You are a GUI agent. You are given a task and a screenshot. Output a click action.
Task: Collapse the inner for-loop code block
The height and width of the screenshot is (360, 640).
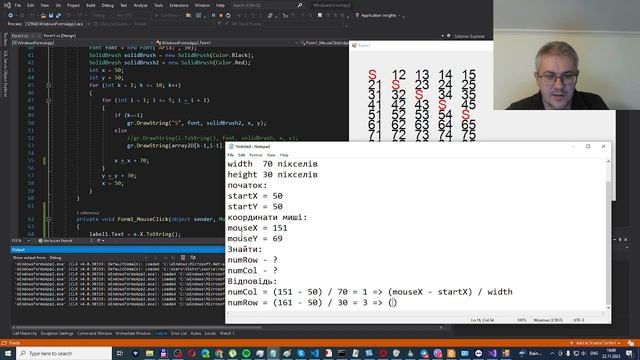(49, 100)
